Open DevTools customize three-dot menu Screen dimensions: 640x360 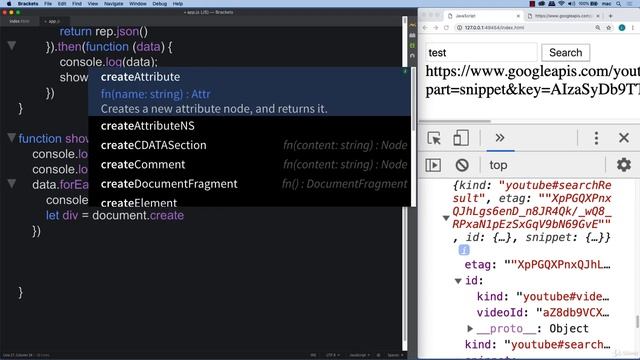pos(596,138)
